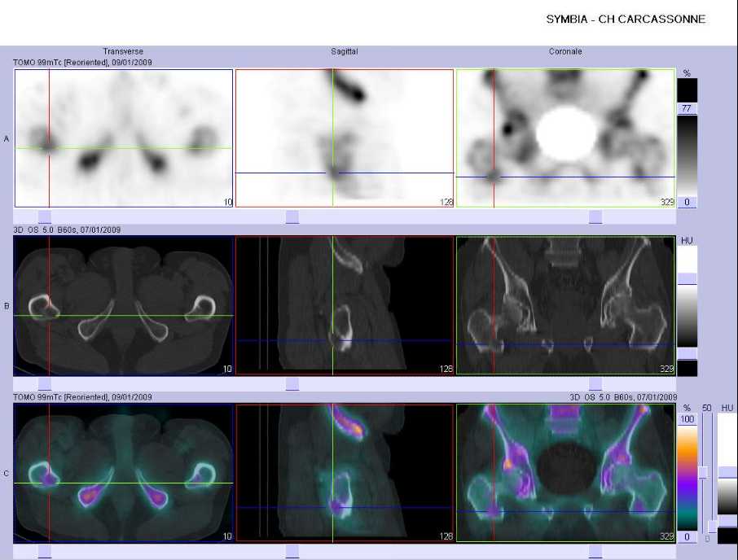Click slice number 329 in row B coronal
This screenshot has width=738, height=560.
(666, 369)
